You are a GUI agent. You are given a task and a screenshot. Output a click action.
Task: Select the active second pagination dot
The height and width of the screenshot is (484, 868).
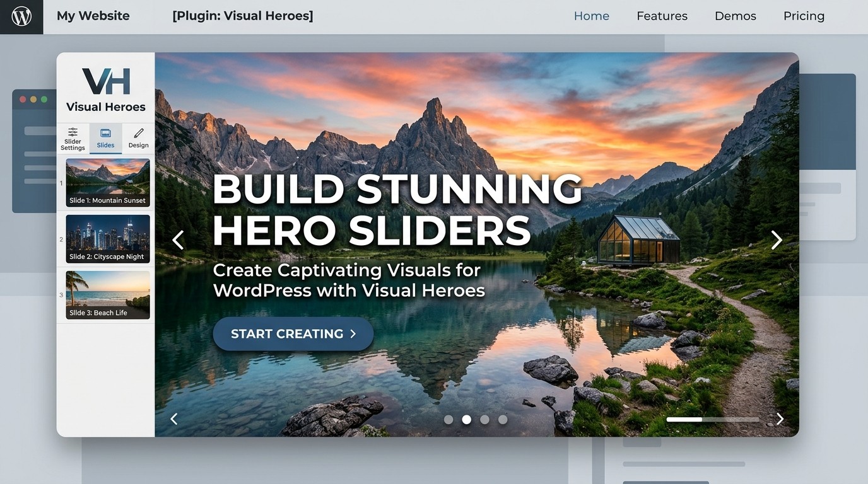[467, 419]
